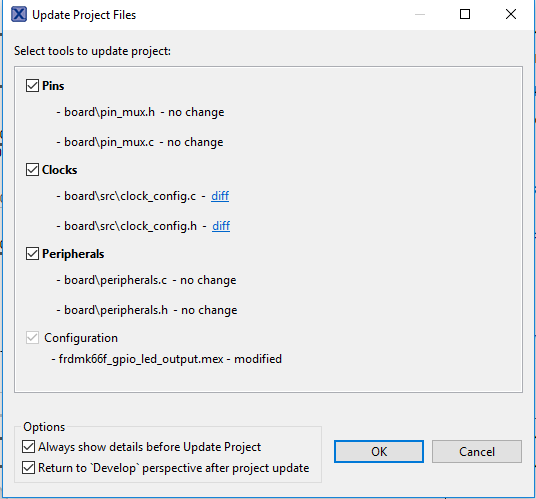The image size is (536, 499).
Task: Click the Peripherals label text
Action: click(x=73, y=254)
